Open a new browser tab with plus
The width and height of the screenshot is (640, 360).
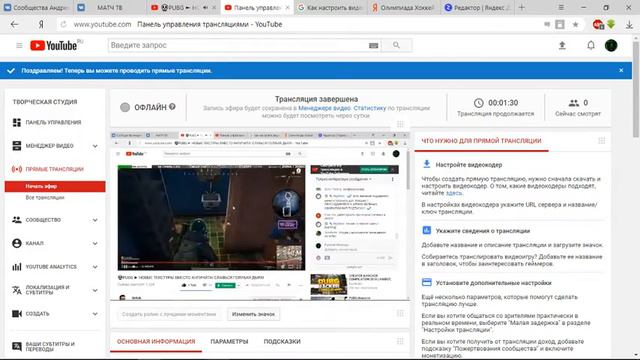(522, 7)
